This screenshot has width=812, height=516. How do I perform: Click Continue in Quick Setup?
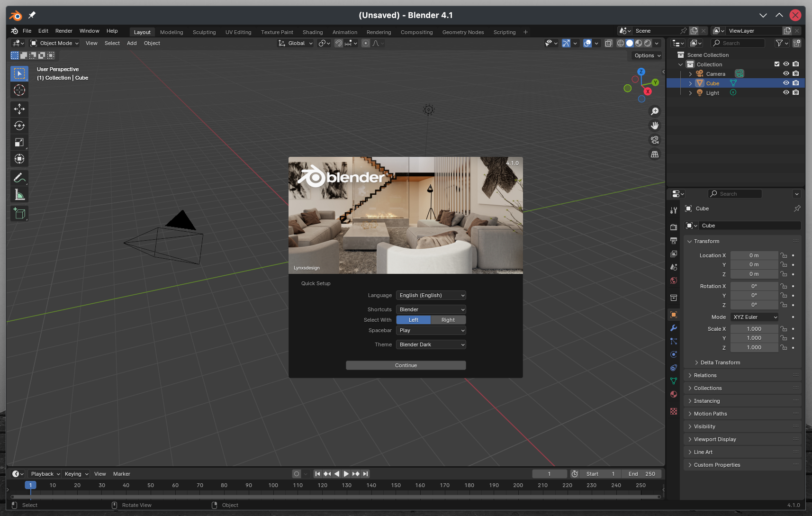coord(406,365)
